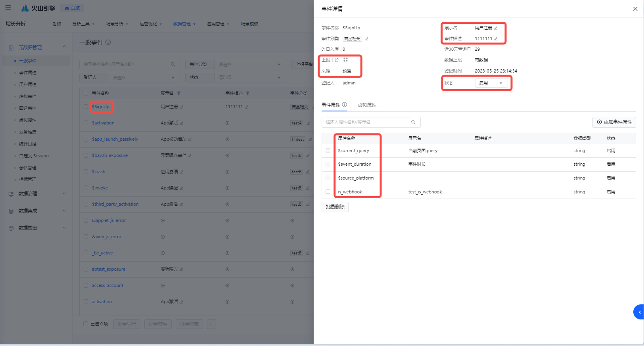Open the more options ellipsis button
This screenshot has width=644, height=346.
click(x=212, y=324)
